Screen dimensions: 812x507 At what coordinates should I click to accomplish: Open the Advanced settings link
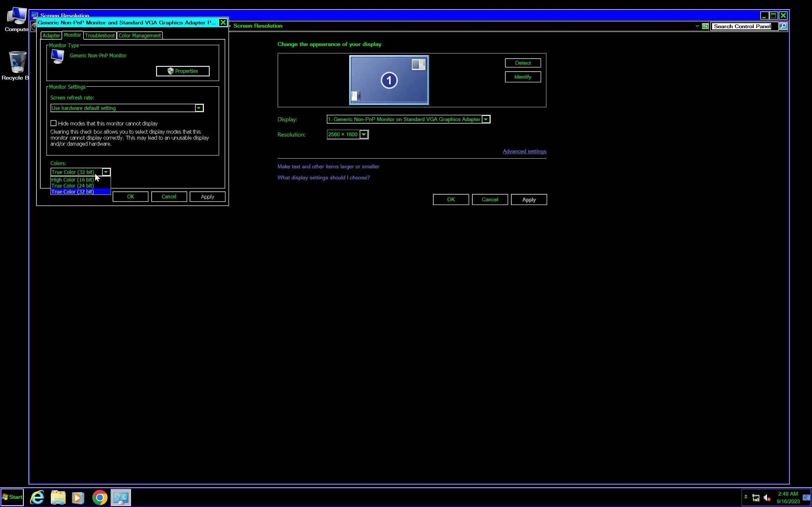pyautogui.click(x=524, y=151)
